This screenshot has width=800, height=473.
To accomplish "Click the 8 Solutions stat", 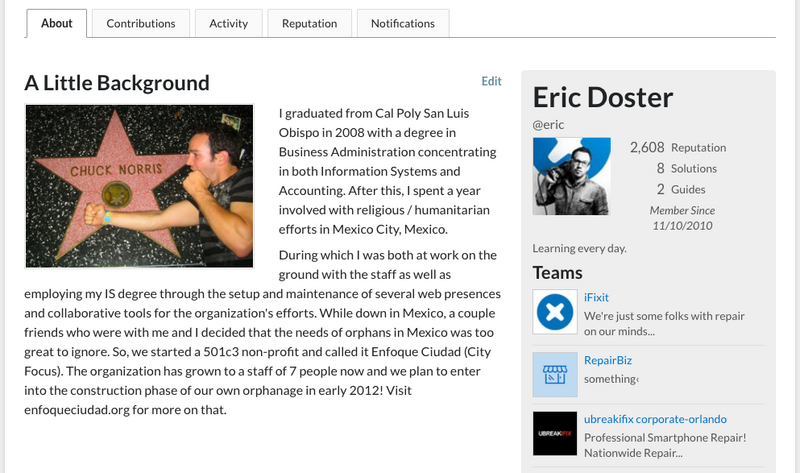I will tap(688, 168).
